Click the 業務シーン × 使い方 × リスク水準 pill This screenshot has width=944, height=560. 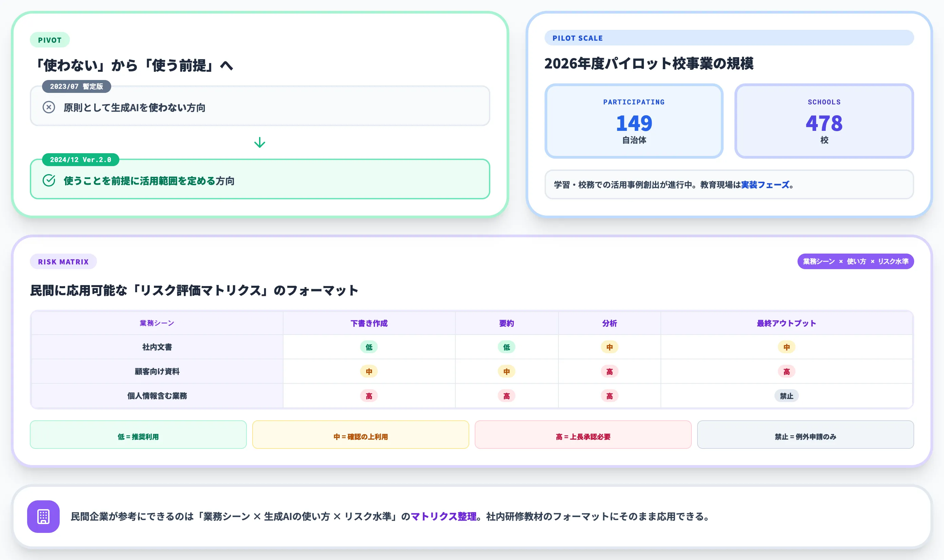[x=855, y=261]
